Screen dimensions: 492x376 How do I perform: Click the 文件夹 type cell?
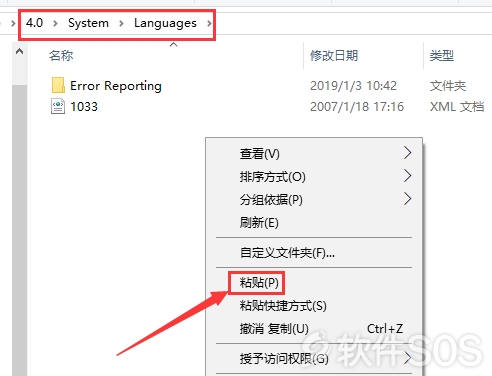(x=448, y=86)
